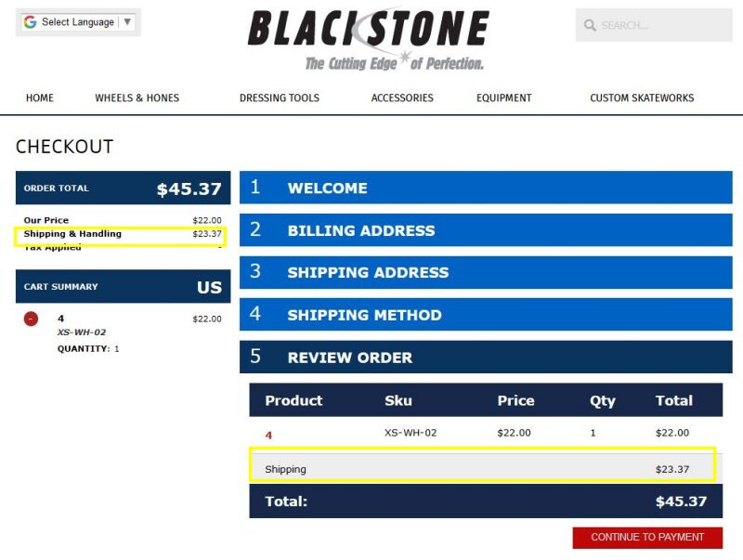Viewport: 743px width, 560px height.
Task: Click Continue to Payment
Action: point(646,537)
